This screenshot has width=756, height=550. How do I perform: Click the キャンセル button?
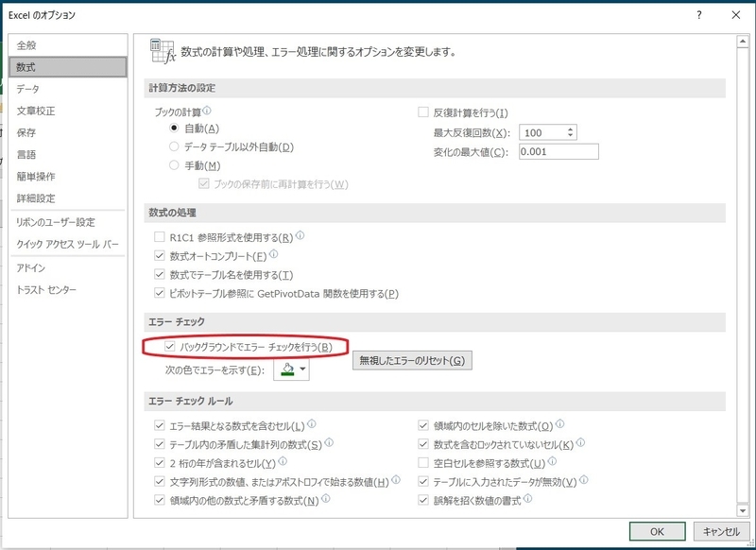pyautogui.click(x=721, y=531)
